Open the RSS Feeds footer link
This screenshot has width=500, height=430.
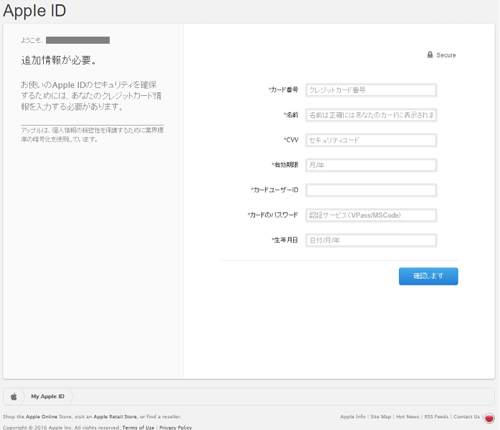[x=436, y=417]
